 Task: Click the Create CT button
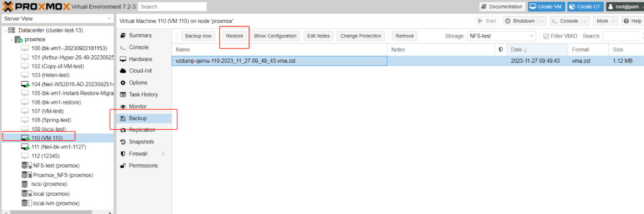(586, 7)
